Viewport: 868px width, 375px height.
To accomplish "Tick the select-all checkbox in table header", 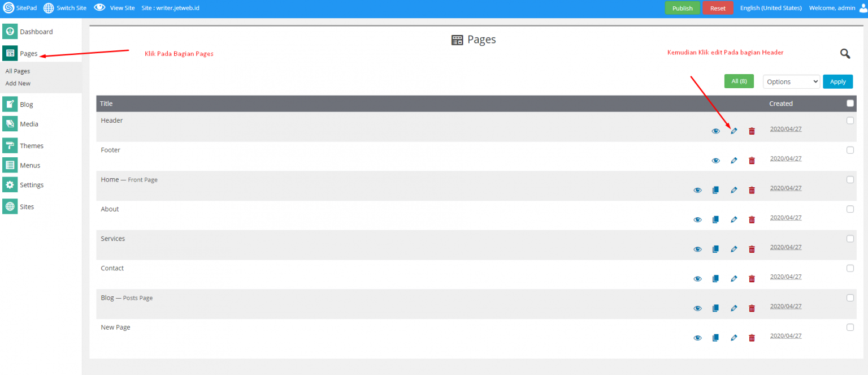I will (x=850, y=104).
